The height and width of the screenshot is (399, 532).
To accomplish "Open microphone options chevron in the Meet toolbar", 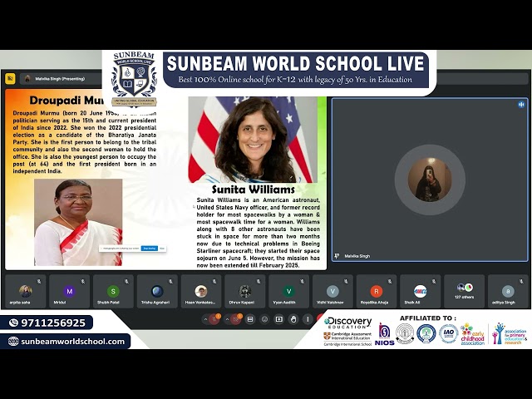I will pos(205,319).
